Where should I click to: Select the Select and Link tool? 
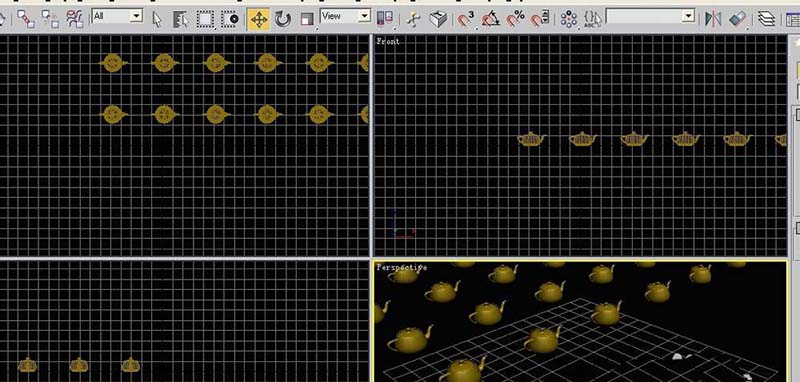pyautogui.click(x=26, y=19)
